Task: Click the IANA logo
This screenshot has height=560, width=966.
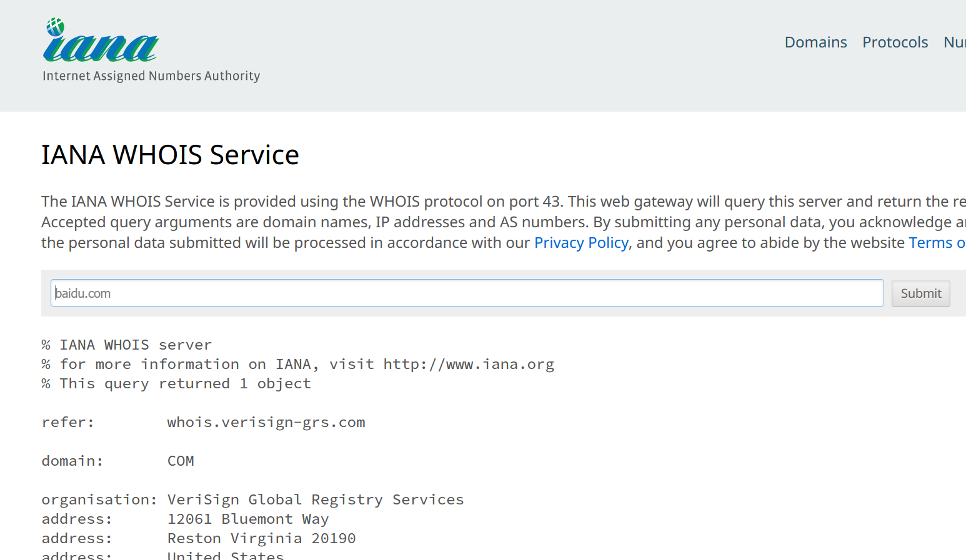Action: 101,41
